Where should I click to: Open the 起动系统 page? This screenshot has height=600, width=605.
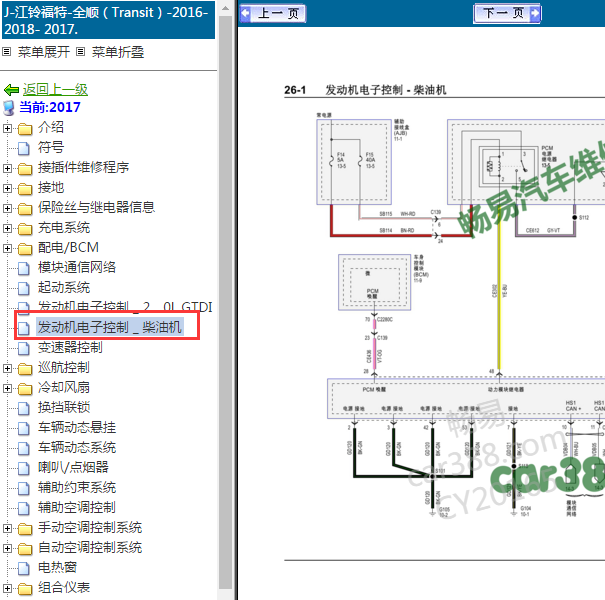[64, 287]
